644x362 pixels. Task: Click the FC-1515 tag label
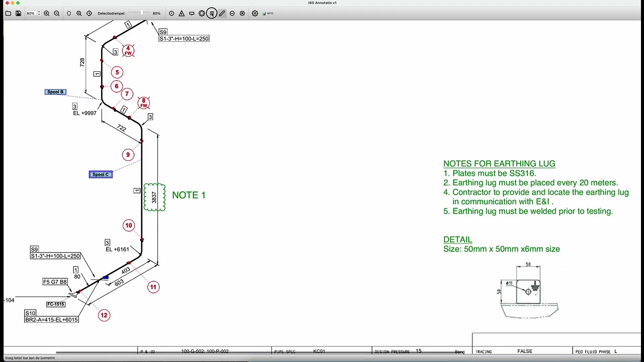coord(56,304)
